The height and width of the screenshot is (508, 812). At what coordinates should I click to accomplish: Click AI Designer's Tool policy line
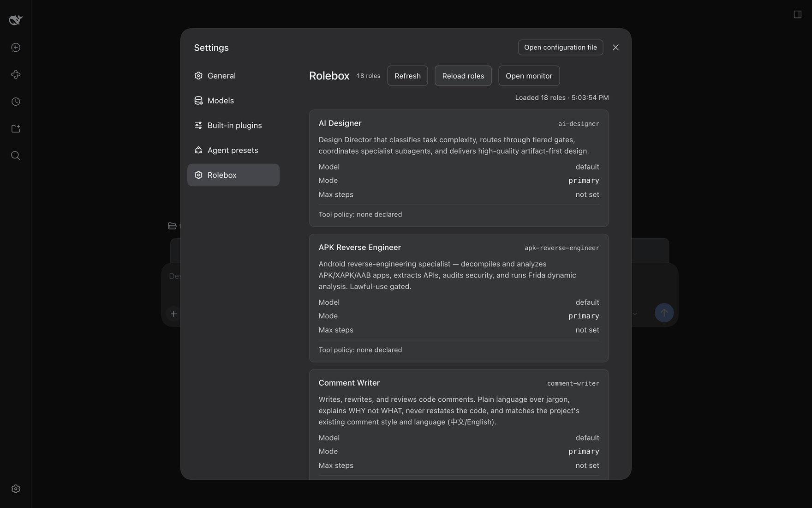(x=360, y=214)
